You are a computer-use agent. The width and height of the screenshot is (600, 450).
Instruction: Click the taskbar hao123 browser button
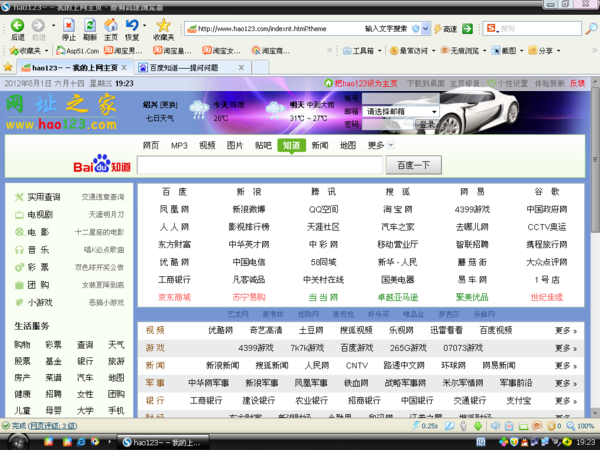[163, 442]
